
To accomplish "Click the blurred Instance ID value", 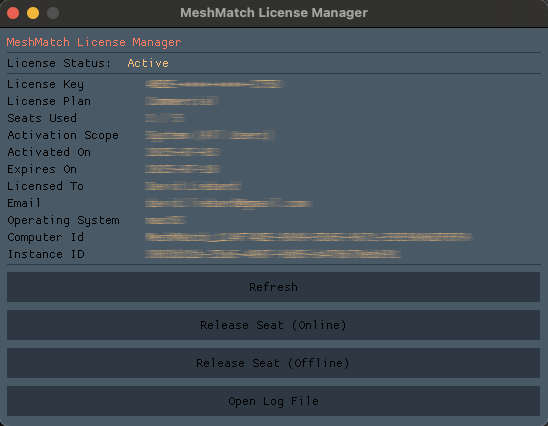I will click(273, 254).
